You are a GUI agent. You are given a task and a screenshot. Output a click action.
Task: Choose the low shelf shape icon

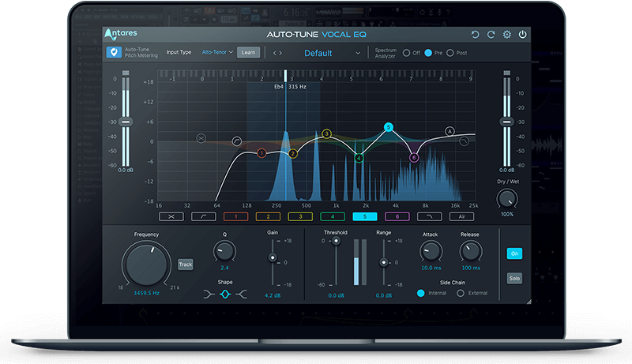coord(209,295)
